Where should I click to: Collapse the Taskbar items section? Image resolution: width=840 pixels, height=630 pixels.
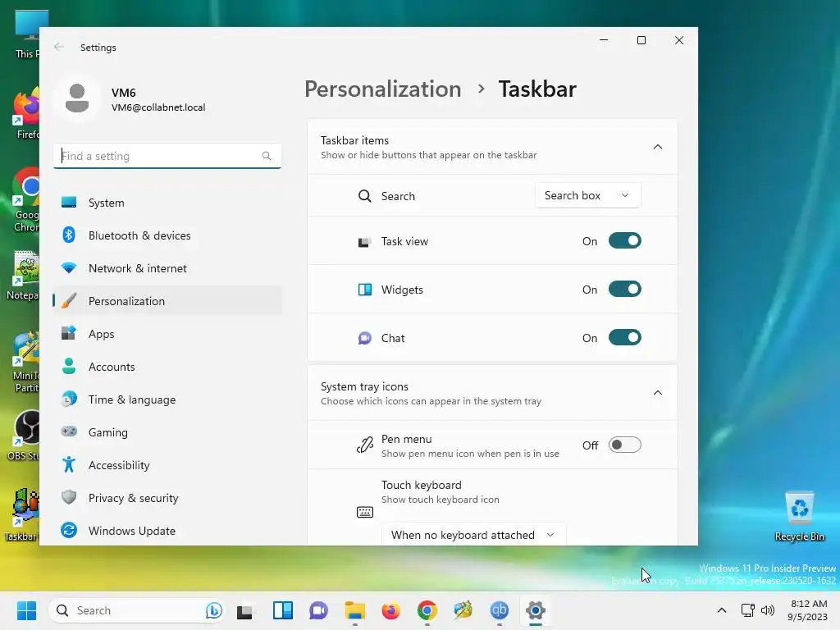(658, 147)
